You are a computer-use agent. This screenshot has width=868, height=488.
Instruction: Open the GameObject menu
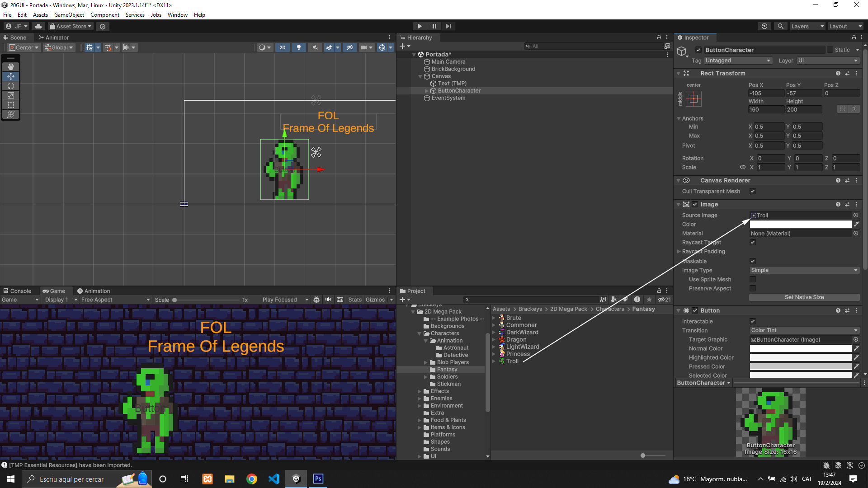tap(69, 15)
